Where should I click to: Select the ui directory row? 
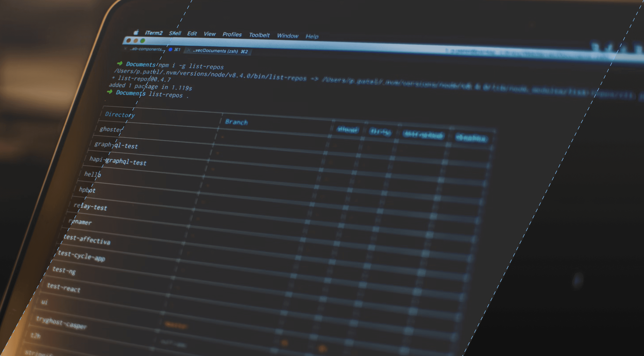pyautogui.click(x=44, y=302)
